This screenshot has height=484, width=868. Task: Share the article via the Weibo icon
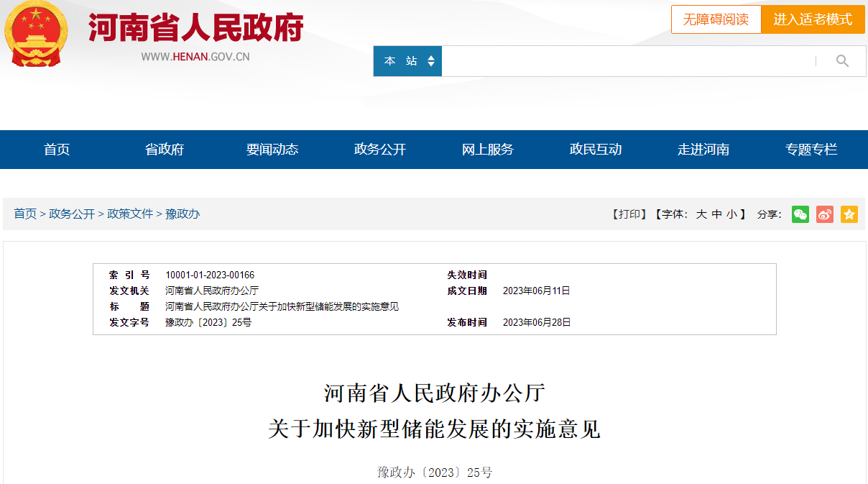[x=824, y=214]
